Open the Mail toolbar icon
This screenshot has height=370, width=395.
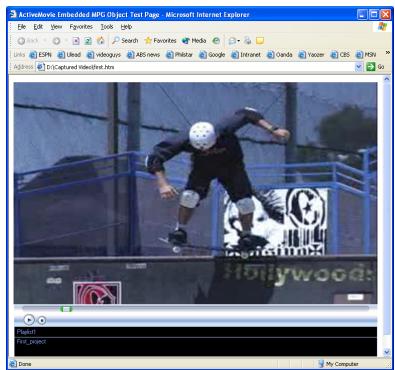[232, 41]
